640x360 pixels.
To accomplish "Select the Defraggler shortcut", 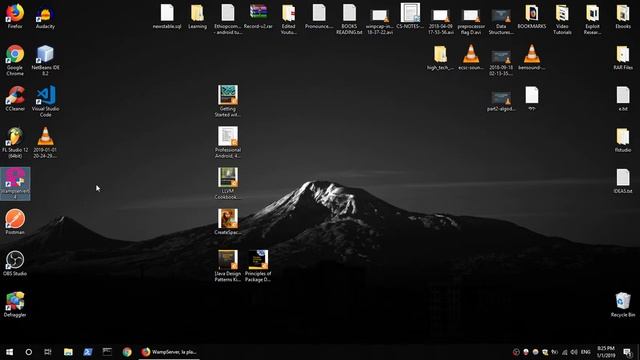I will (x=15, y=304).
